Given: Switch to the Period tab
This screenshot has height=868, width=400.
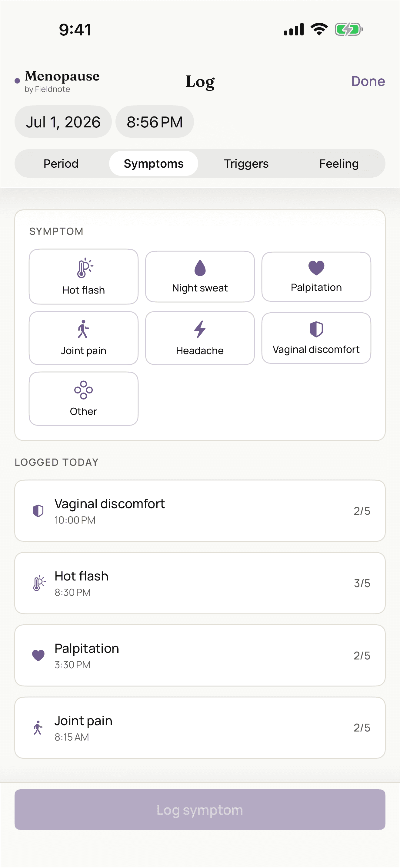Looking at the screenshot, I should (x=61, y=163).
